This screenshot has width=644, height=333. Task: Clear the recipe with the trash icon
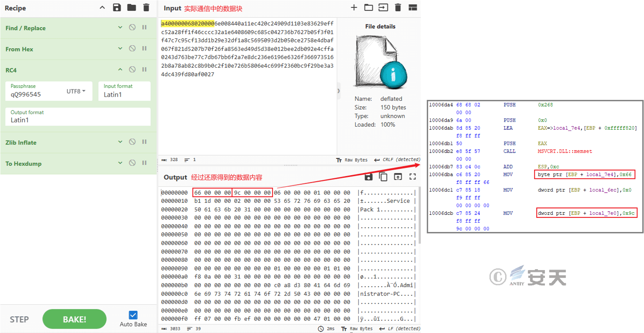(146, 8)
